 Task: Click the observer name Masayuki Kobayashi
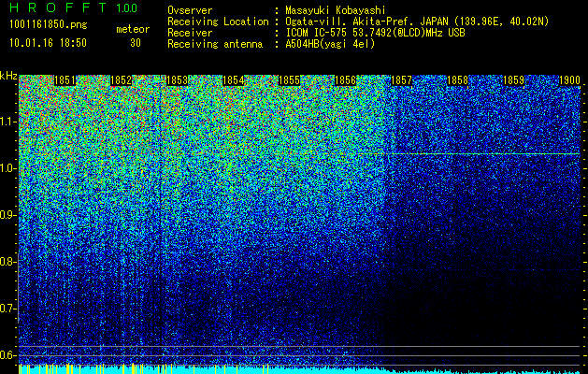[335, 11]
